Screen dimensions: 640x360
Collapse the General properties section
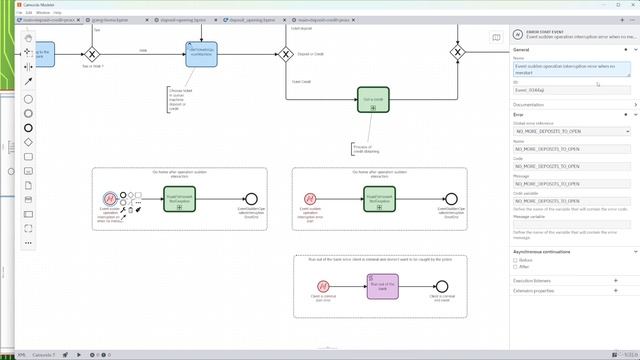tap(636, 50)
